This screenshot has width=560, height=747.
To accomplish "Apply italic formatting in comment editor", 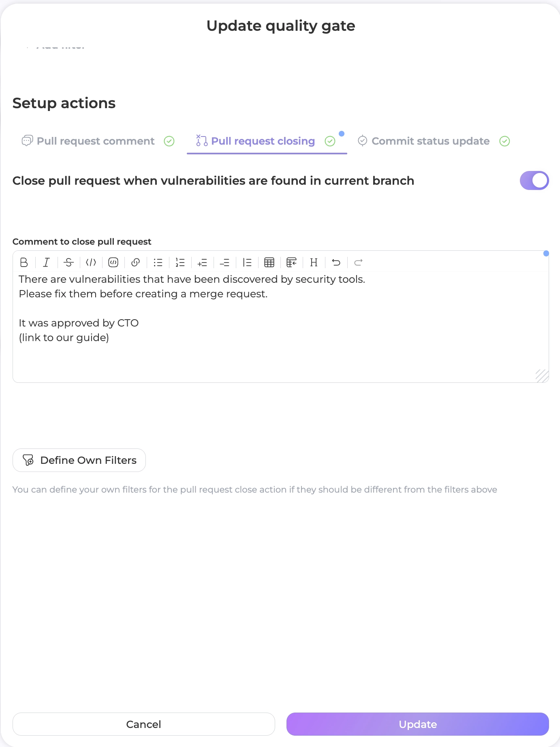I will (47, 263).
